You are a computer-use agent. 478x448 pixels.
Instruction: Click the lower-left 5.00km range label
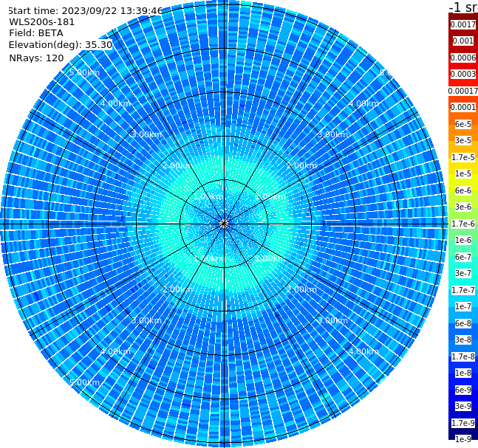click(x=84, y=382)
